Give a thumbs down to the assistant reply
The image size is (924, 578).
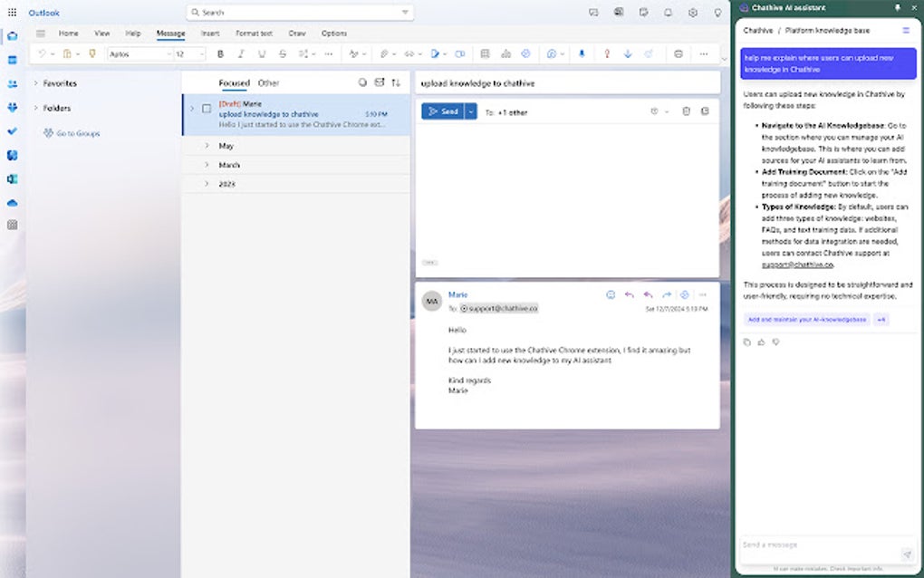pos(776,342)
